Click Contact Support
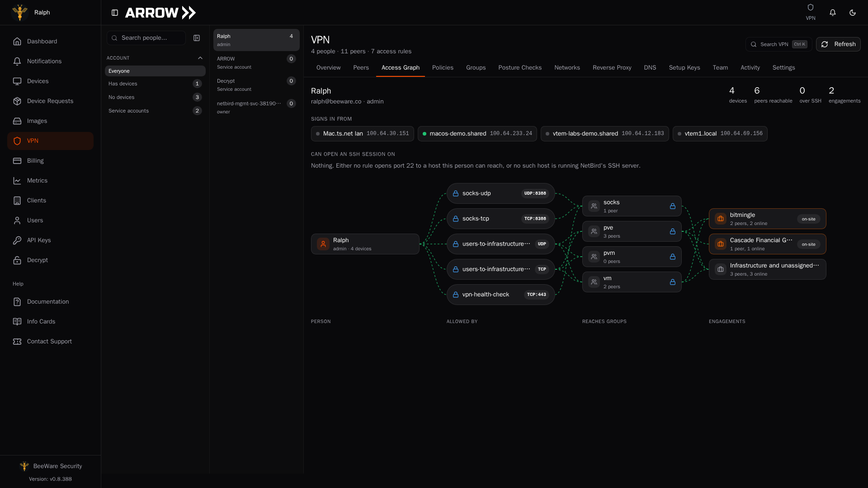 pos(50,342)
